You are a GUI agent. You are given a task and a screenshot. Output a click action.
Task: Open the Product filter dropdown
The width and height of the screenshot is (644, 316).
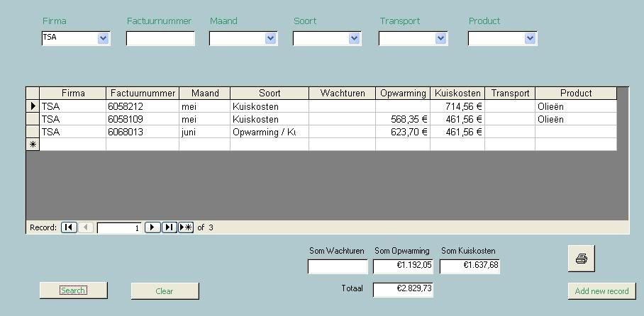(530, 38)
